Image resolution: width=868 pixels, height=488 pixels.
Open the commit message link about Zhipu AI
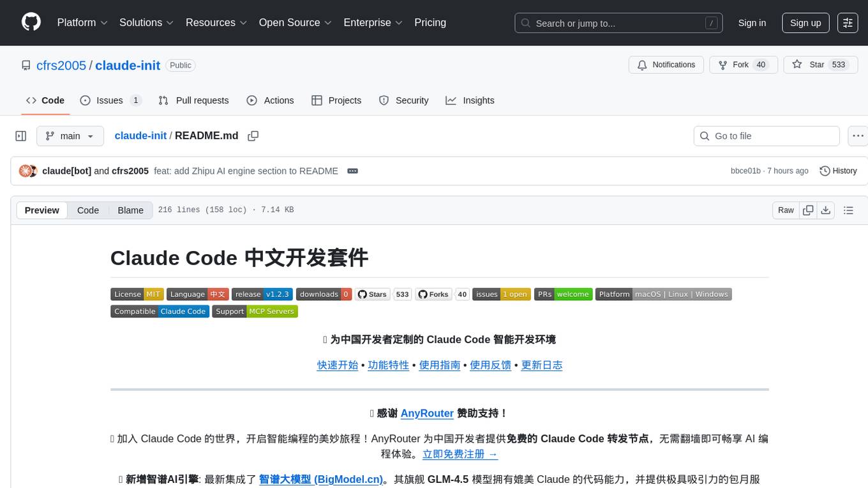tap(246, 171)
